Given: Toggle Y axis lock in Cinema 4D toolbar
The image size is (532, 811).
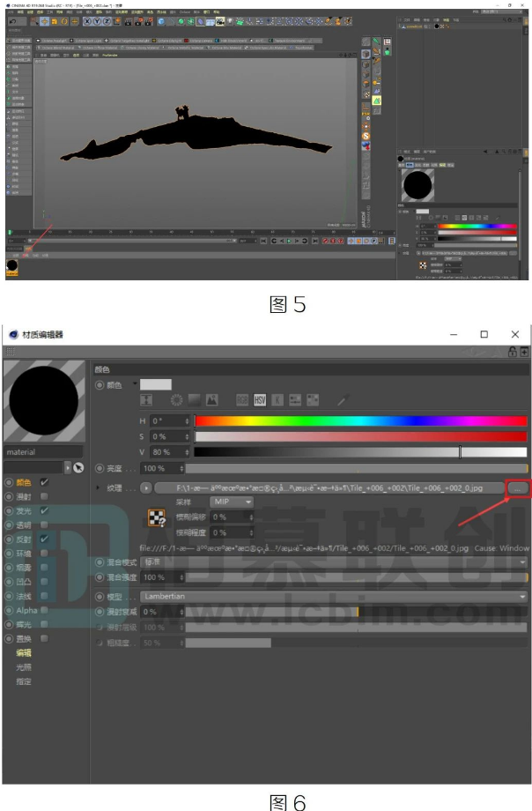Looking at the screenshot, I should 97,21.
